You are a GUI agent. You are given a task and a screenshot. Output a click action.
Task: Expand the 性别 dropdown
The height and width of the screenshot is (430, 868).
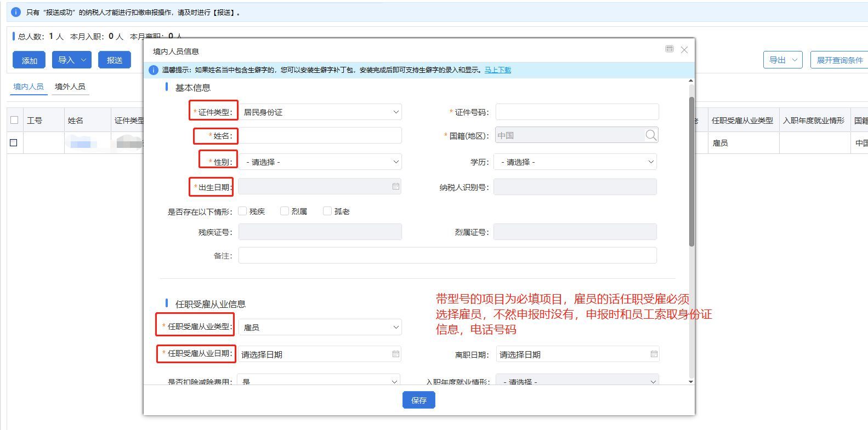coord(320,162)
